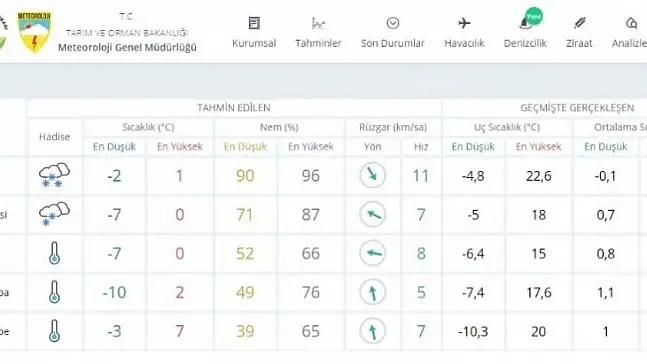The height and width of the screenshot is (364, 647).
Task: Open the Analizler icon
Action: pyautogui.click(x=631, y=23)
